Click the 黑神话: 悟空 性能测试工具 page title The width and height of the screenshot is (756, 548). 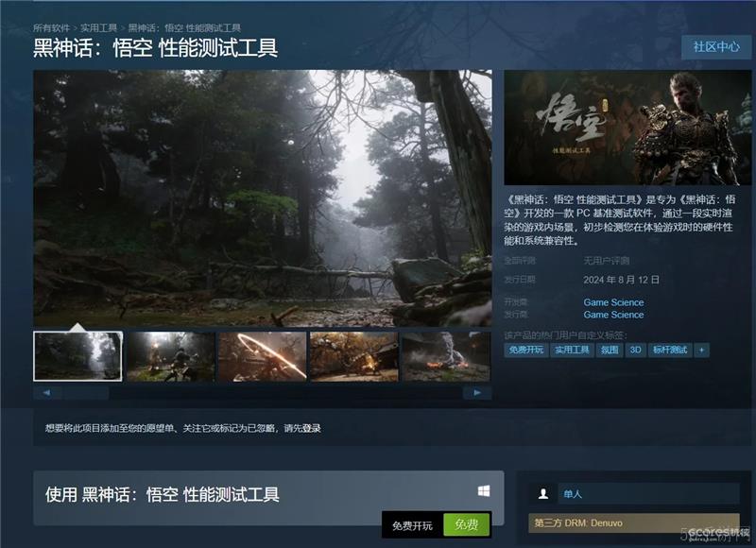click(x=155, y=48)
